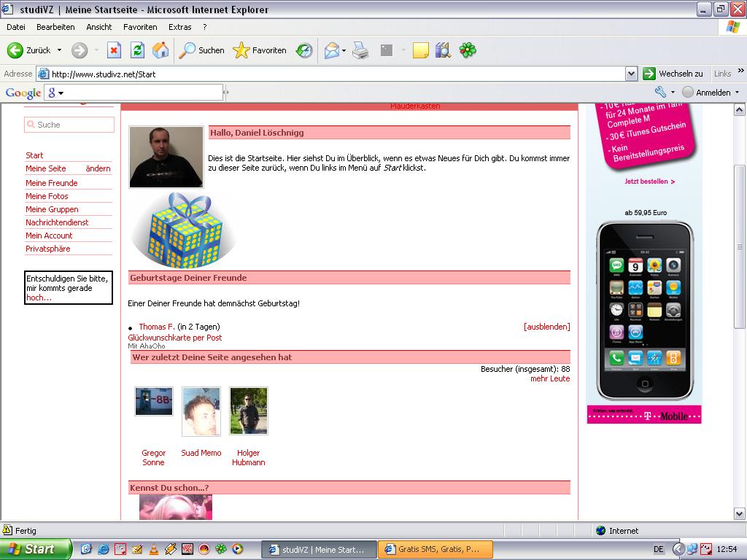Screen dimensions: 747x560
Task: Click the mail envelope toolbar icon
Action: (332, 50)
